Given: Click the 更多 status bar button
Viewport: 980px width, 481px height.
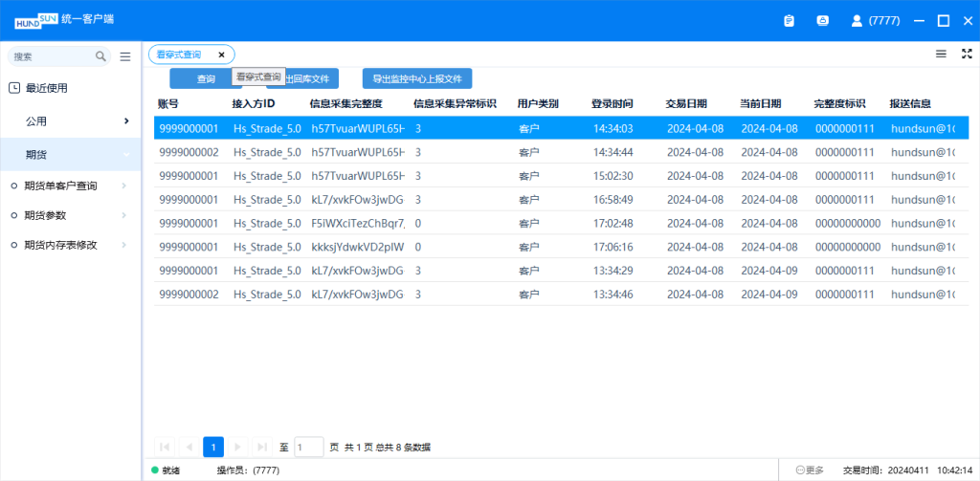Looking at the screenshot, I should pos(810,470).
